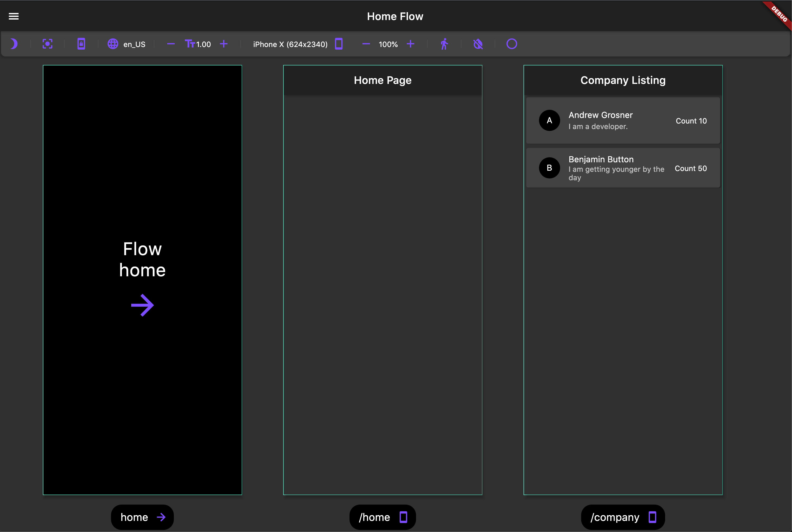Open the Benjamin Button list card
The image size is (792, 532).
623,168
